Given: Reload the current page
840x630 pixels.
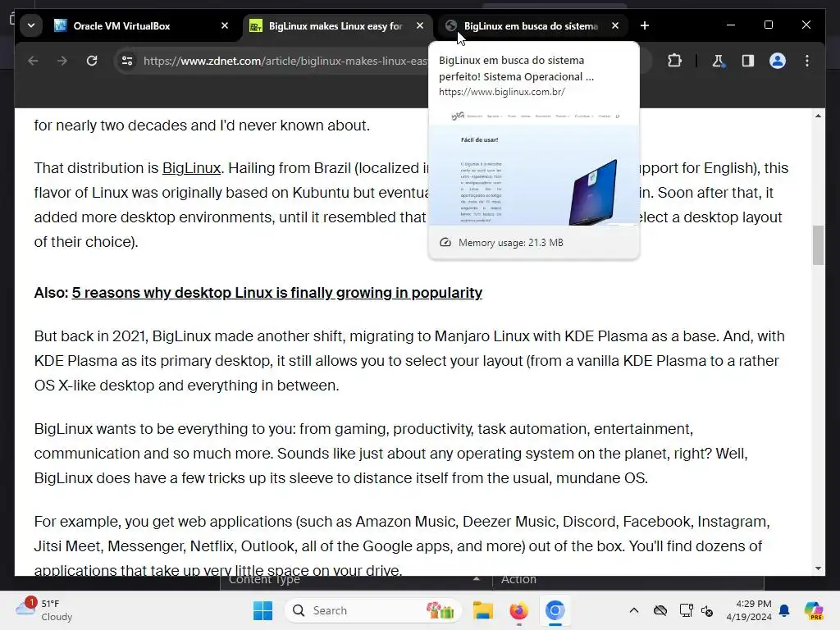Looking at the screenshot, I should click(92, 61).
